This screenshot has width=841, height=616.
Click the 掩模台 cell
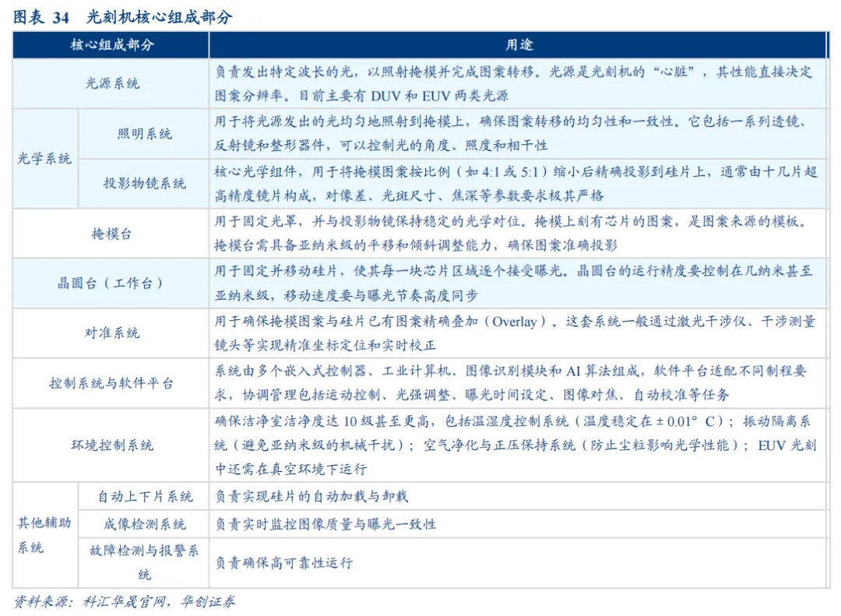[x=111, y=234]
